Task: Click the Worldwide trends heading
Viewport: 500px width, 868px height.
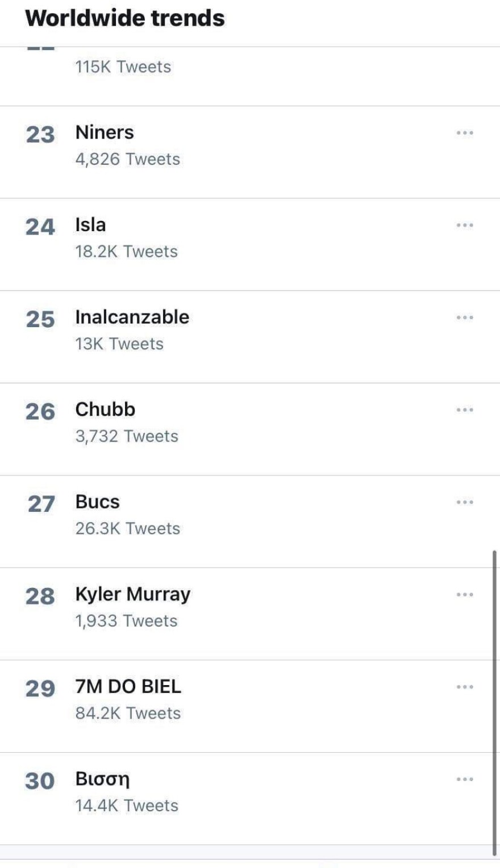Action: (x=125, y=18)
